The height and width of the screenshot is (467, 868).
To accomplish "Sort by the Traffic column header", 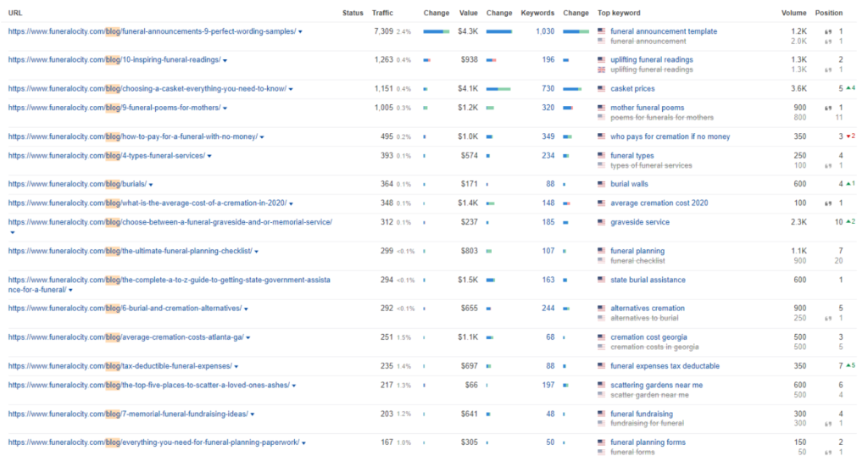I will pos(382,13).
